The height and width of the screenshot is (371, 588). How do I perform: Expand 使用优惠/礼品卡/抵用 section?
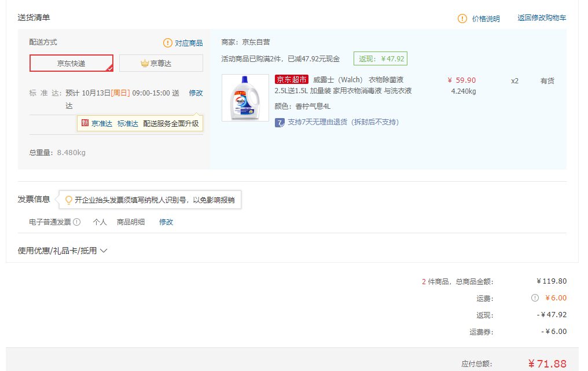[x=63, y=251]
